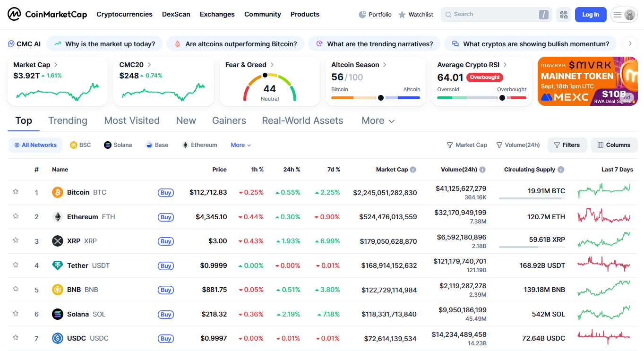Star Bitcoin to add to watchlist

(x=16, y=191)
